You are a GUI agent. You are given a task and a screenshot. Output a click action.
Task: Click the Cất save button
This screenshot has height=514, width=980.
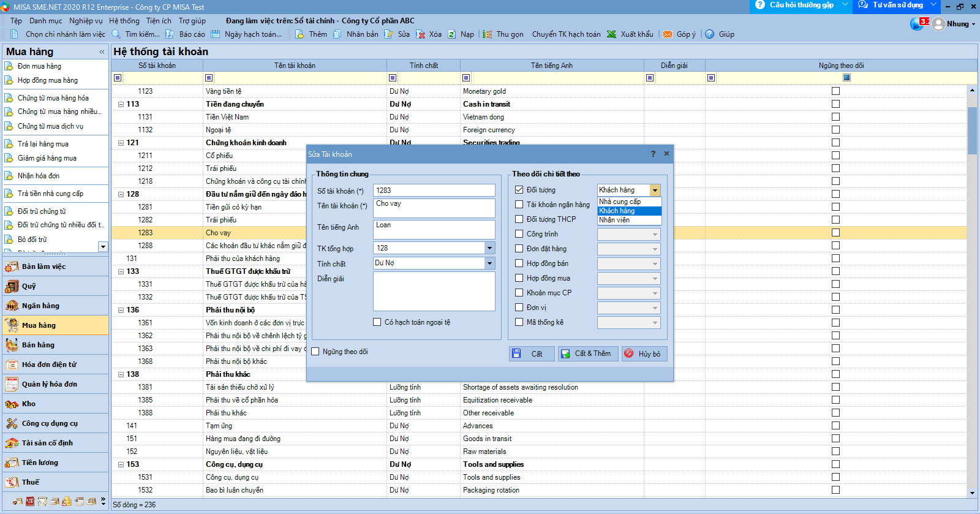tap(532, 353)
